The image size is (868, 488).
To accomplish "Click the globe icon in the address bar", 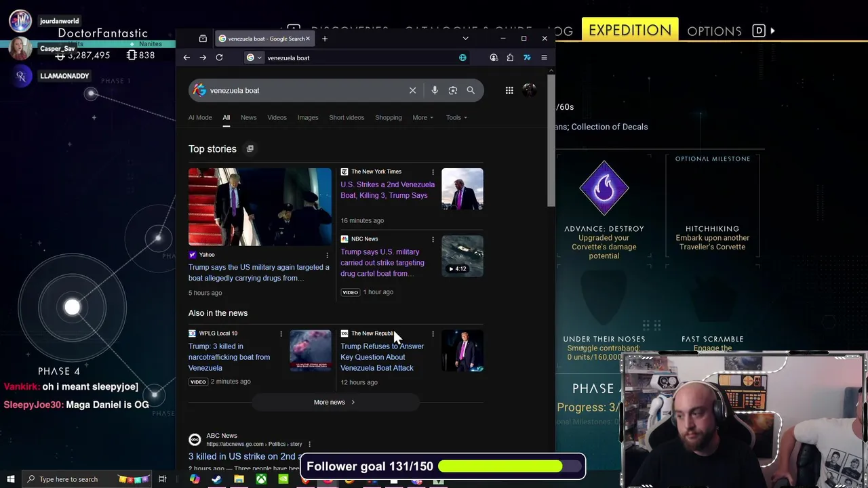I will (x=462, y=58).
